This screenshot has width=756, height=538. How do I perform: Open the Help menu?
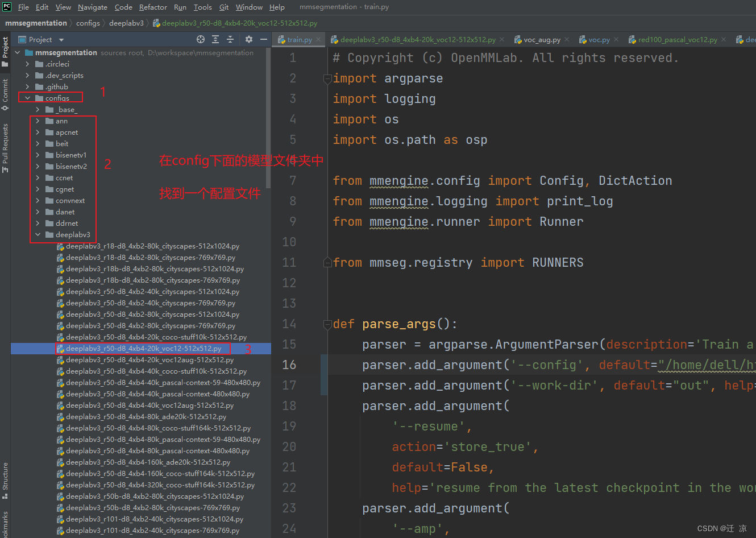[x=277, y=7]
